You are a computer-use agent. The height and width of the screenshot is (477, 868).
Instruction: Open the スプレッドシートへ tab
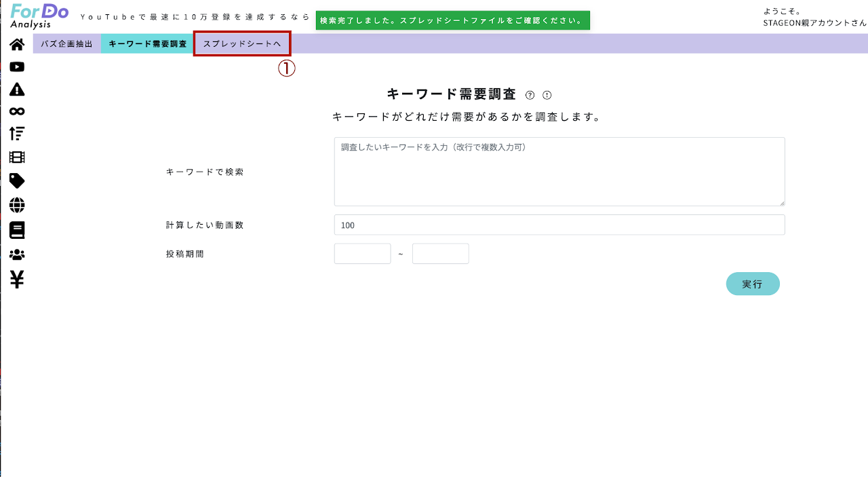pyautogui.click(x=242, y=43)
